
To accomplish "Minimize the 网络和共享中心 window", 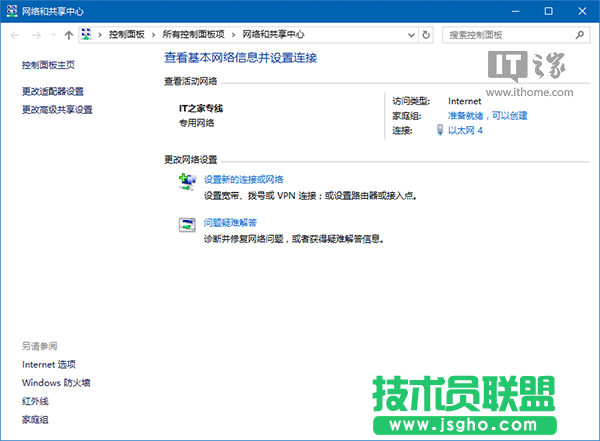I will click(515, 11).
